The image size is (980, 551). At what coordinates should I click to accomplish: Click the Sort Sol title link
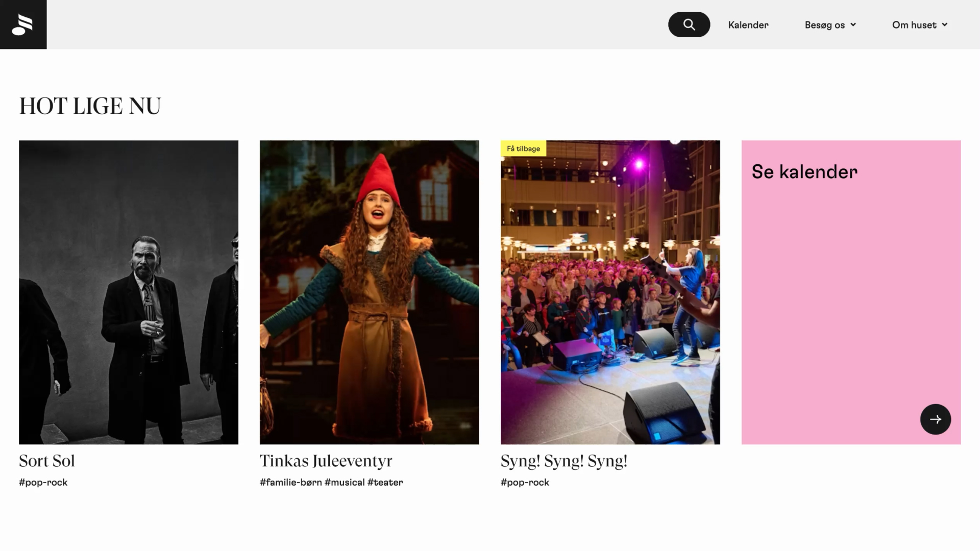pos(47,461)
